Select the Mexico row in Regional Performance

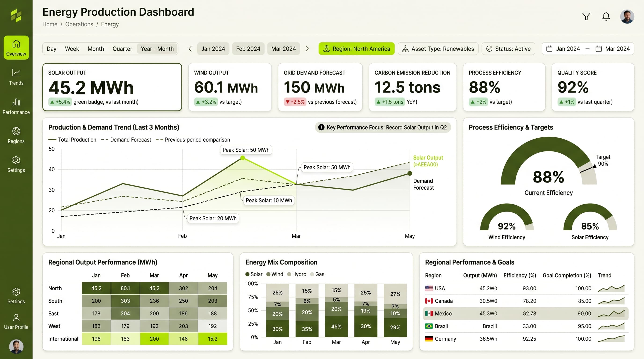tap(526, 313)
